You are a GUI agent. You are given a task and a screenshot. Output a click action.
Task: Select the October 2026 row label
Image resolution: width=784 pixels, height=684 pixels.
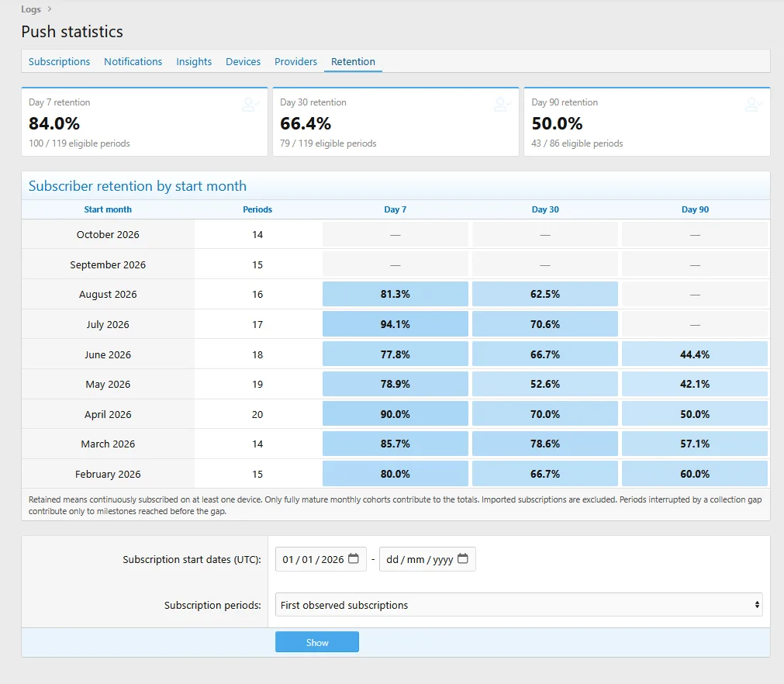pos(108,234)
